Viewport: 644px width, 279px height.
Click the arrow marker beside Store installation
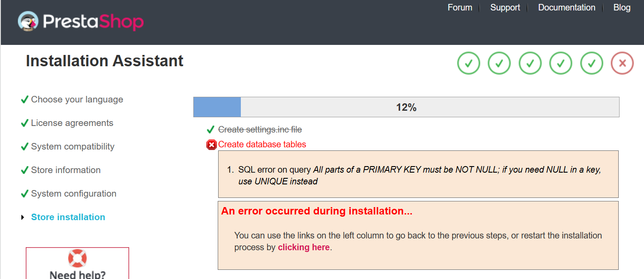click(x=23, y=217)
